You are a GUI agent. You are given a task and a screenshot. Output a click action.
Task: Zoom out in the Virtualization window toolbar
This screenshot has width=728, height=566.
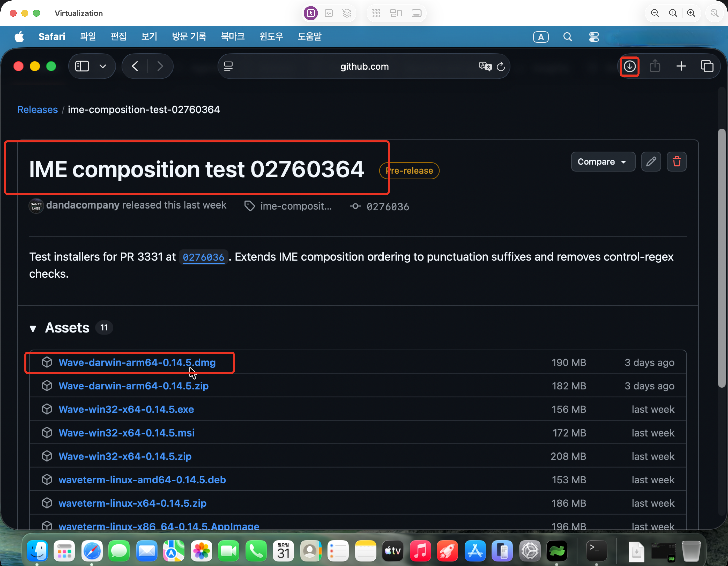tap(655, 13)
